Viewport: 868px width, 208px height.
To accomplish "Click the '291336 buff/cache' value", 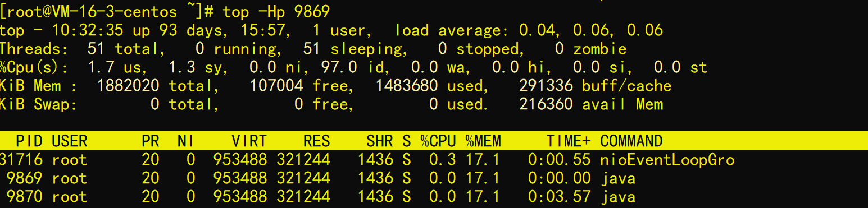I will (596, 86).
